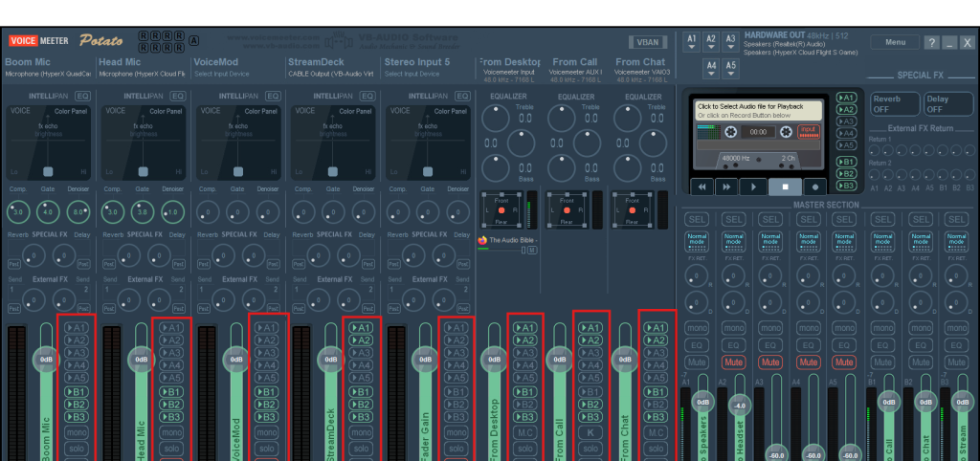The width and height of the screenshot is (980, 461).
Task: Click the A1 bus FX return R knob
Action: click(x=697, y=276)
